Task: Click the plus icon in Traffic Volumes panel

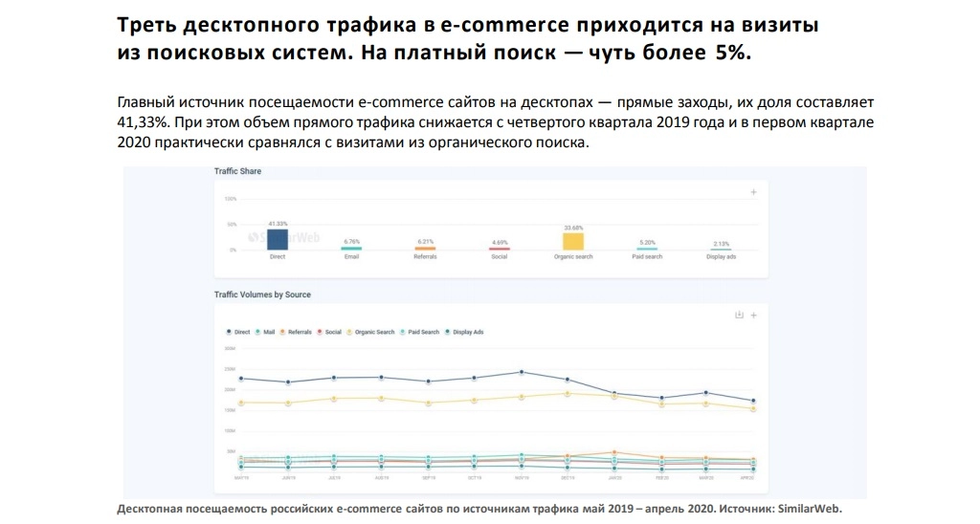Action: pyautogui.click(x=754, y=316)
